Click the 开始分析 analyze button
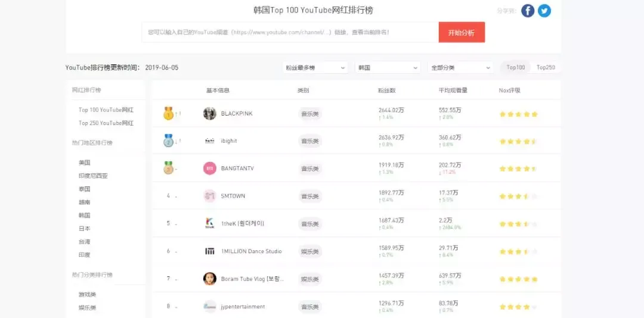This screenshot has width=644, height=318. (x=462, y=32)
